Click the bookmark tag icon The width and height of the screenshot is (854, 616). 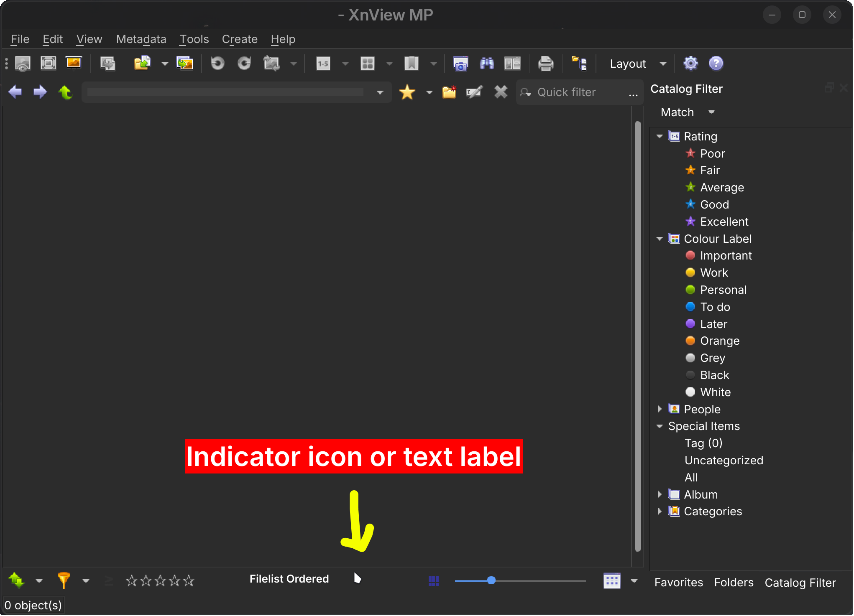tap(412, 64)
